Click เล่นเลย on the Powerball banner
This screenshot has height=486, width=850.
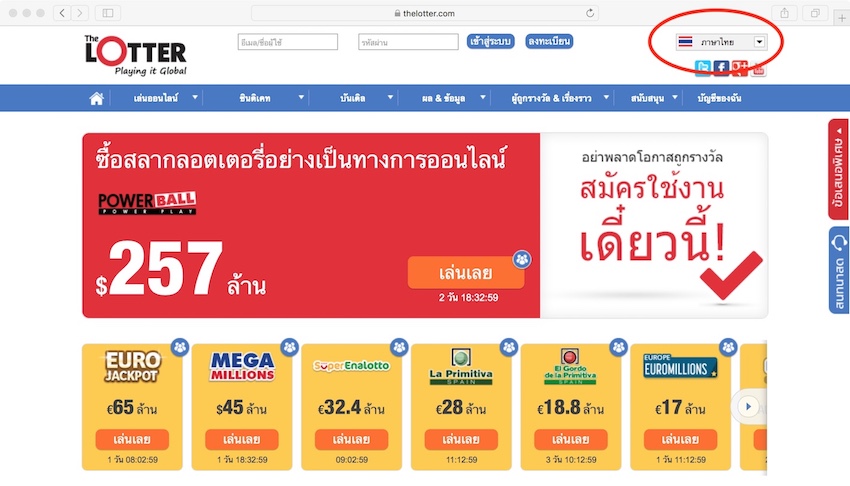tap(466, 273)
